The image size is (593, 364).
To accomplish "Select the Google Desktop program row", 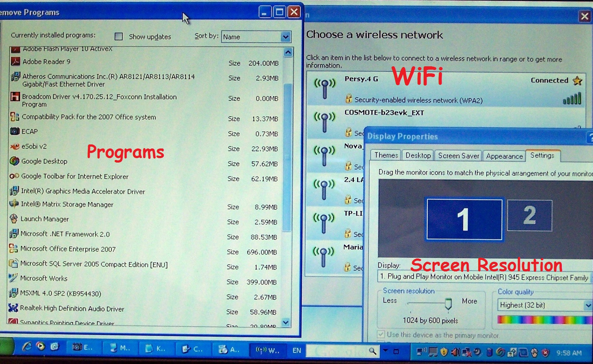I will click(x=145, y=161).
